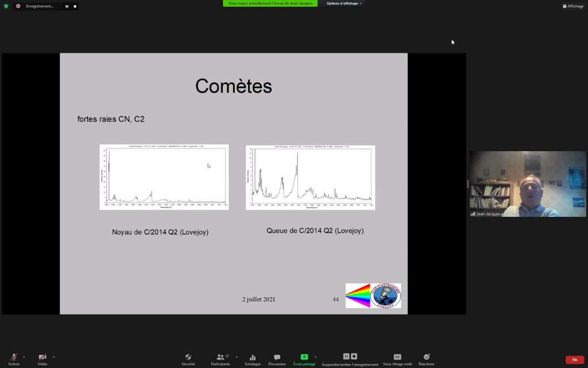The image size is (588, 368).
Task: Click the Comètes slide title
Action: [234, 86]
